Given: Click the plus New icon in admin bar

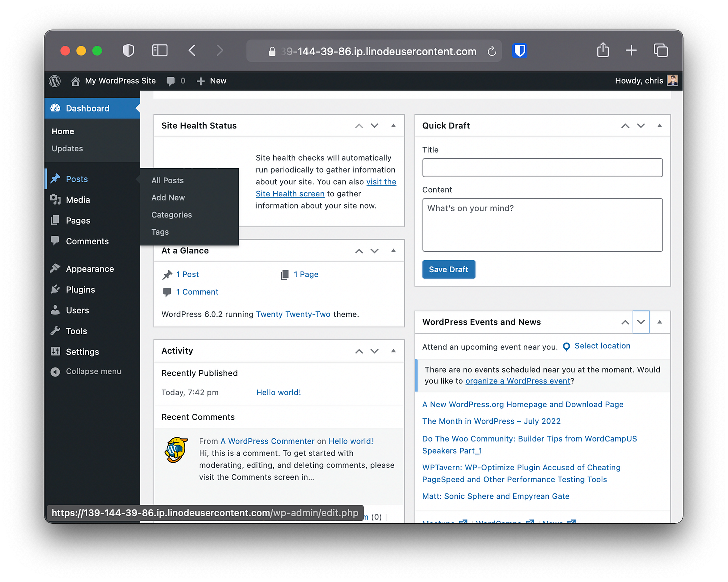Looking at the screenshot, I should click(201, 81).
